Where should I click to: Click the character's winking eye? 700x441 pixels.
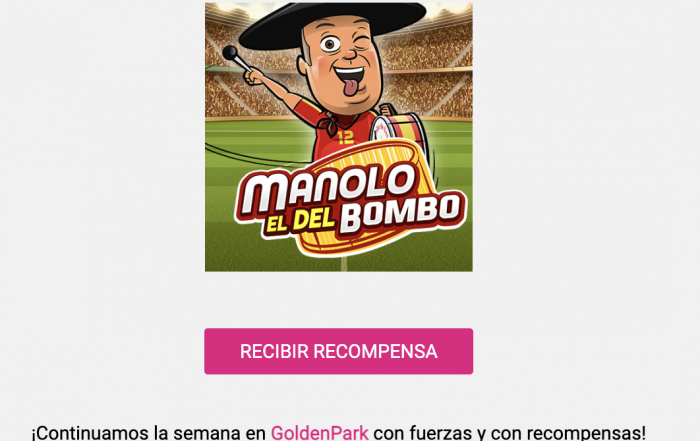(362, 44)
